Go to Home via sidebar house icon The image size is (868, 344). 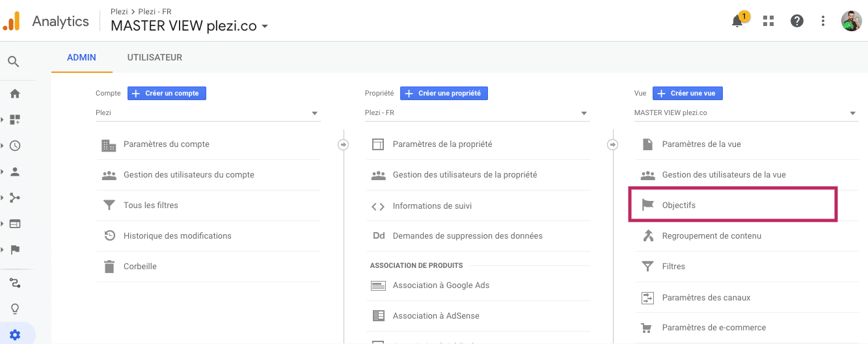coord(15,94)
